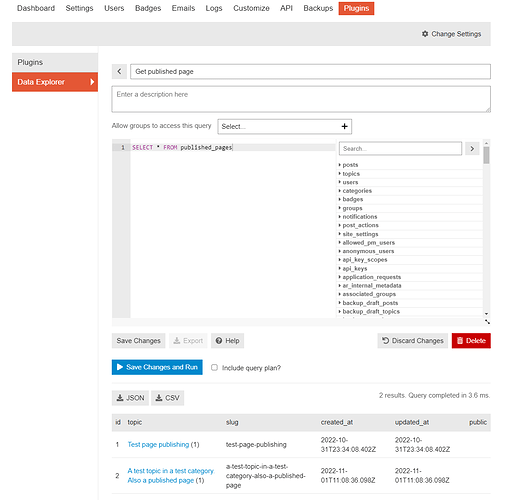Click the test-page-publishing slug cell

(x=256, y=444)
